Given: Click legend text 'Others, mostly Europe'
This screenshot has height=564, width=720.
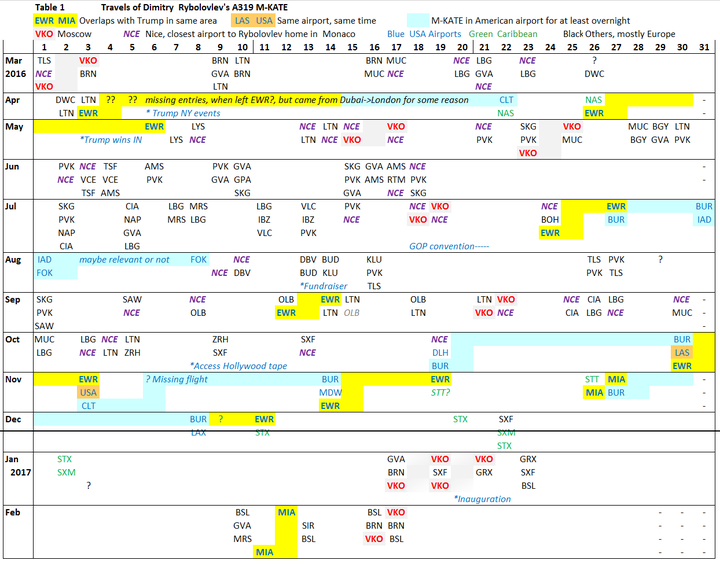Looking at the screenshot, I should pyautogui.click(x=631, y=34).
